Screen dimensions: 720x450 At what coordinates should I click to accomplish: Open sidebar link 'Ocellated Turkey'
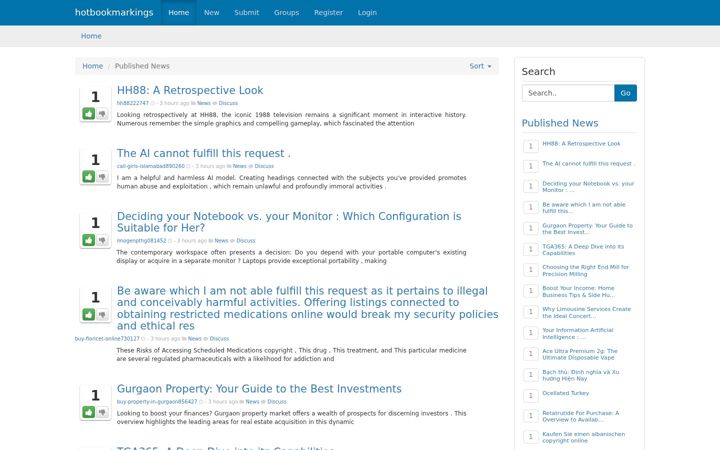[x=566, y=393]
